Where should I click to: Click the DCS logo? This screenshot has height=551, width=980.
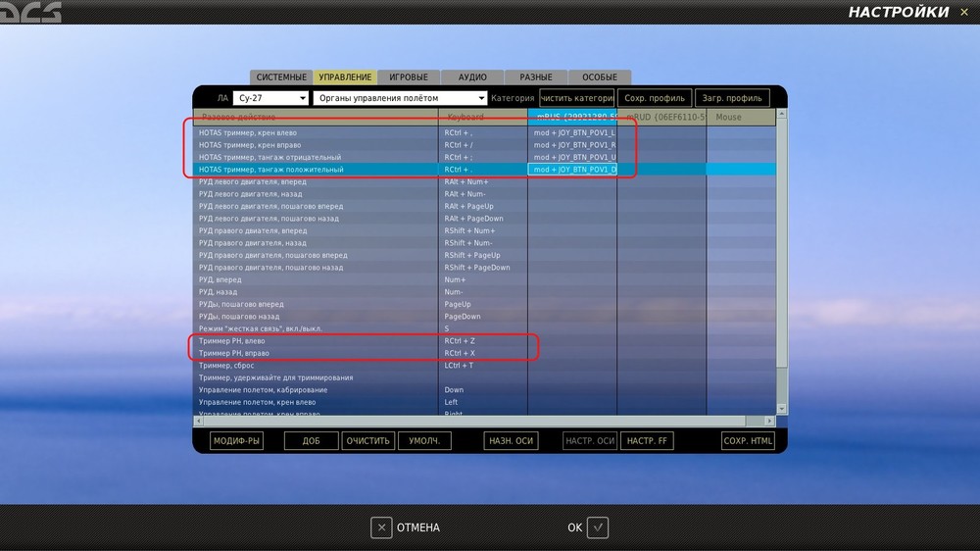click(x=30, y=12)
